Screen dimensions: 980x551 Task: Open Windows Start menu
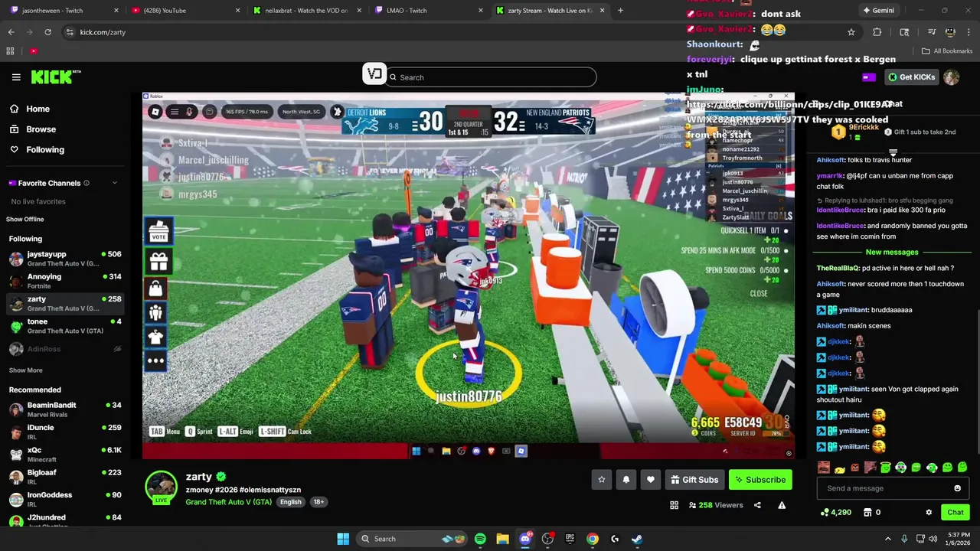(x=343, y=539)
